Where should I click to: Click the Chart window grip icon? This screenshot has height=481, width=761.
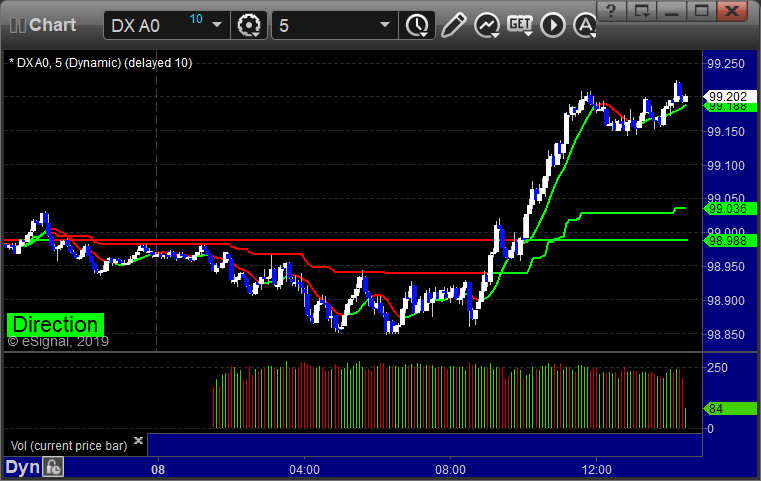[x=17, y=25]
